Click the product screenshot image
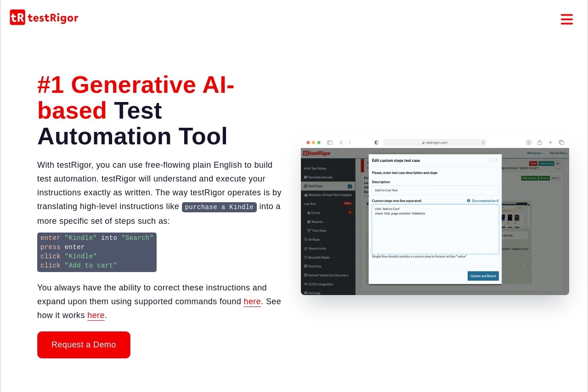588x392 pixels. 435,215
